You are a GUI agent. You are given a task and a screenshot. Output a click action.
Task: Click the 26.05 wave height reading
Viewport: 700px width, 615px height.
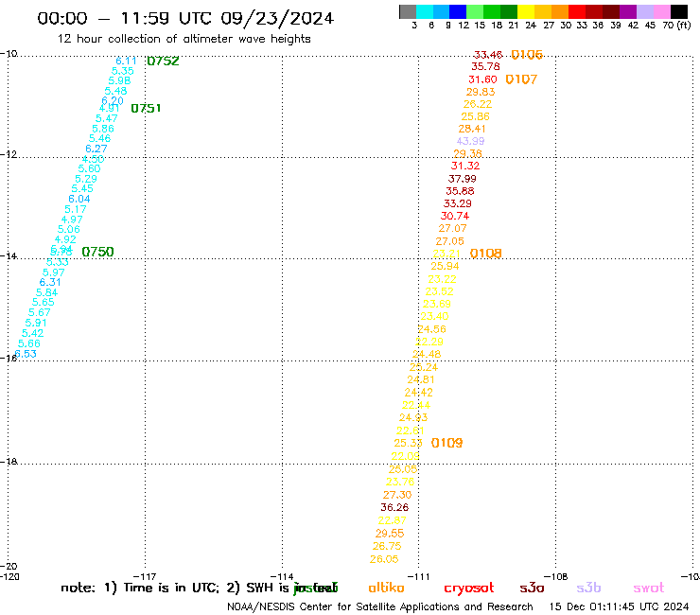pos(384,559)
